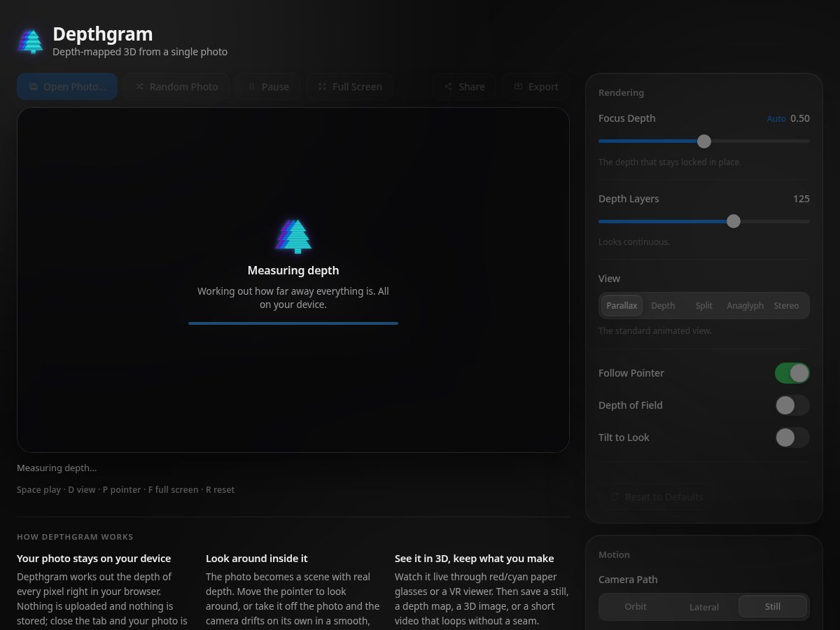The height and width of the screenshot is (630, 840).
Task: Click the loading progress bar
Action: (293, 323)
